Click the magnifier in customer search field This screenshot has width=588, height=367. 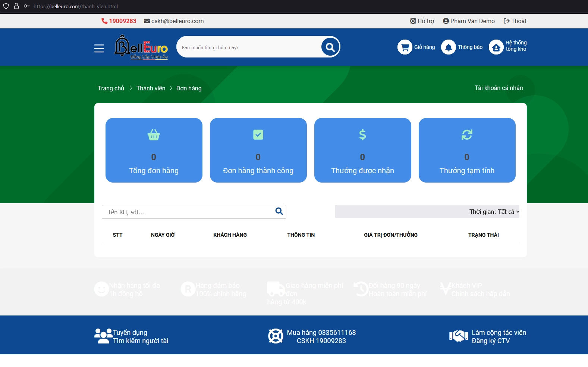click(279, 211)
